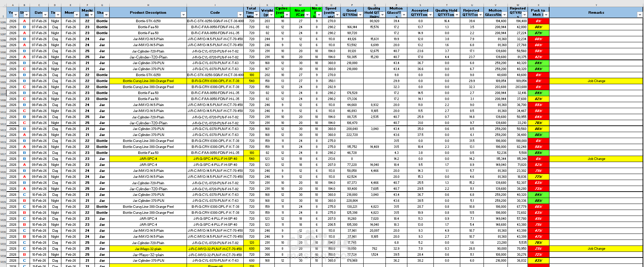Open the Remarks column filter dropdown
644x267 pixels.
click(640, 15)
